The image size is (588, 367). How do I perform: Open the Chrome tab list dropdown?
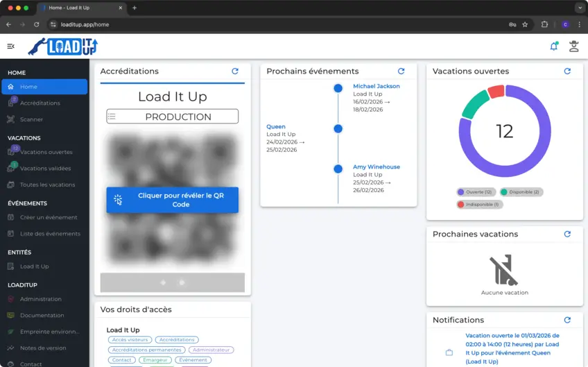click(580, 8)
